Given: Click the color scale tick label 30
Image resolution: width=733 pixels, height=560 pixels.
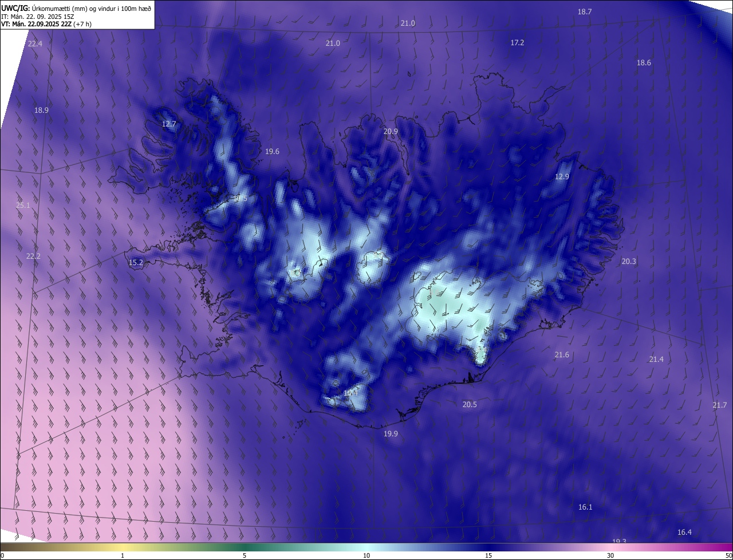Looking at the screenshot, I should [x=610, y=555].
